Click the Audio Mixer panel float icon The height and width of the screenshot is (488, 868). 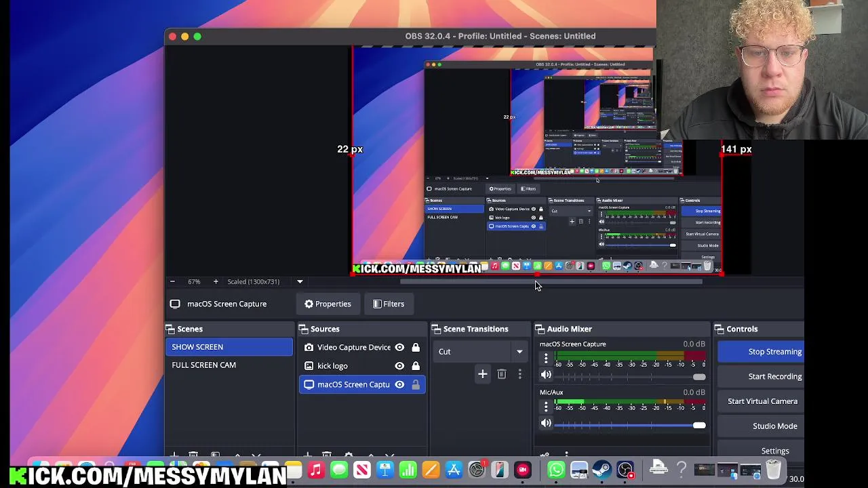[x=540, y=329]
